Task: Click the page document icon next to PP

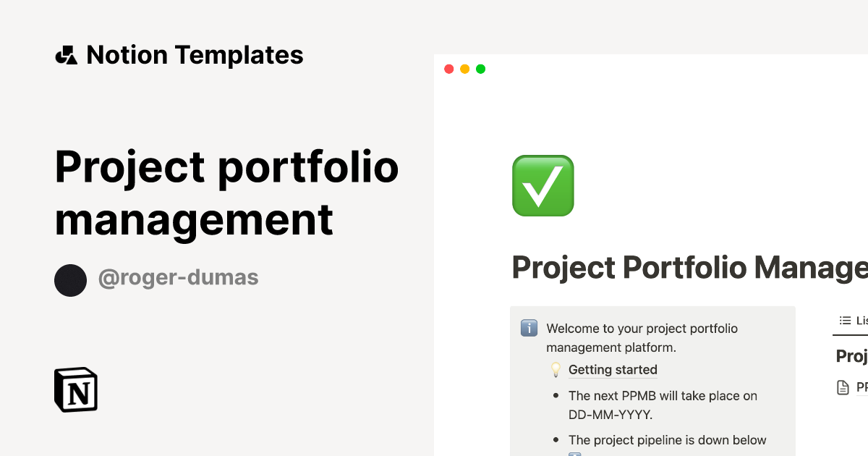Action: click(x=843, y=387)
